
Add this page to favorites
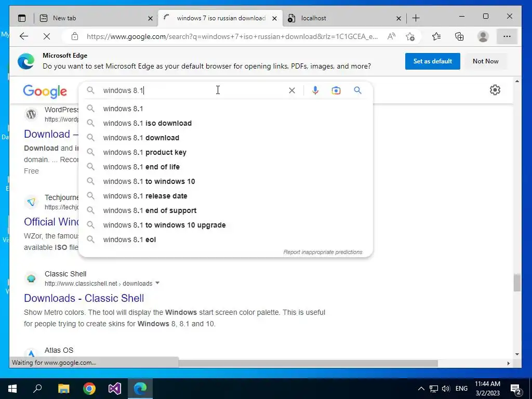pyautogui.click(x=410, y=36)
